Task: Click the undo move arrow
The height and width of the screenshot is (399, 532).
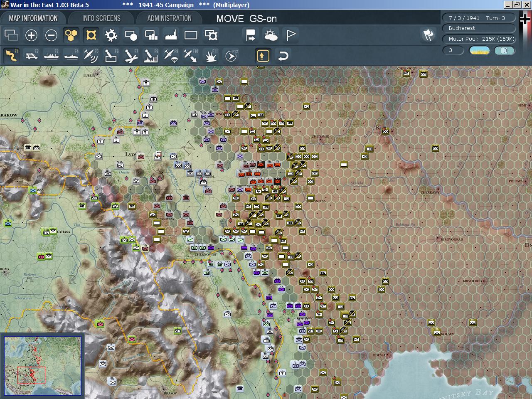Action: tap(283, 56)
